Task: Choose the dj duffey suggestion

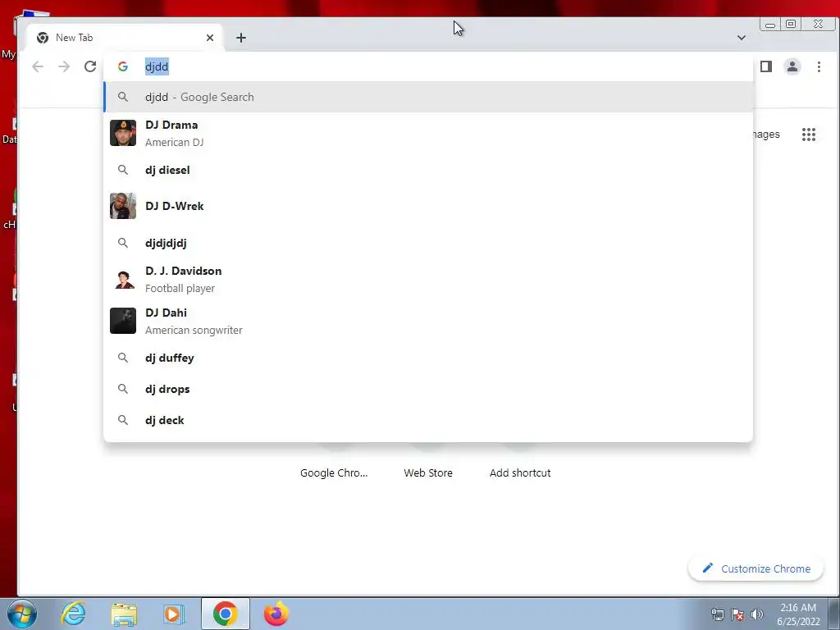Action: point(428,358)
